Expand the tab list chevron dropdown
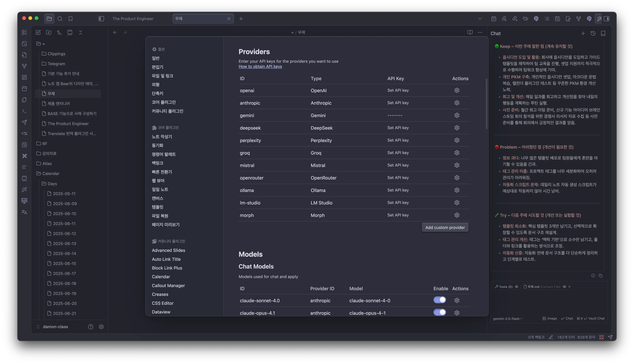The width and height of the screenshot is (634, 364). coord(480,19)
